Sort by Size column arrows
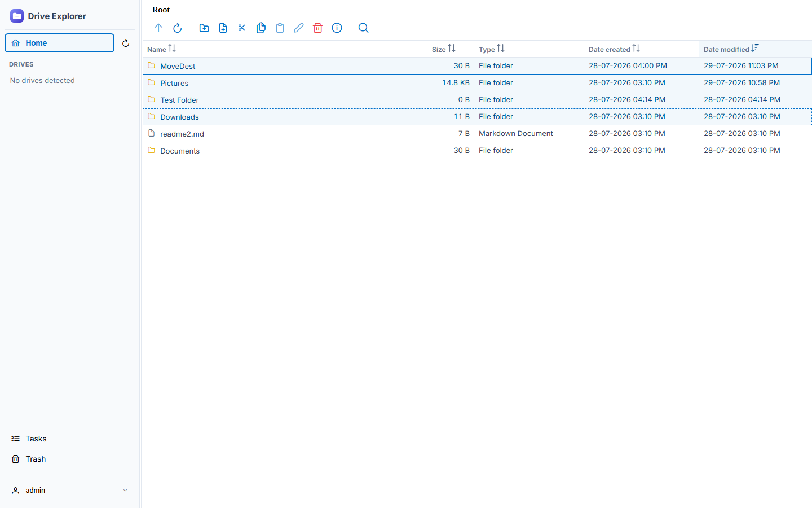Image resolution: width=812 pixels, height=508 pixels. 452,49
